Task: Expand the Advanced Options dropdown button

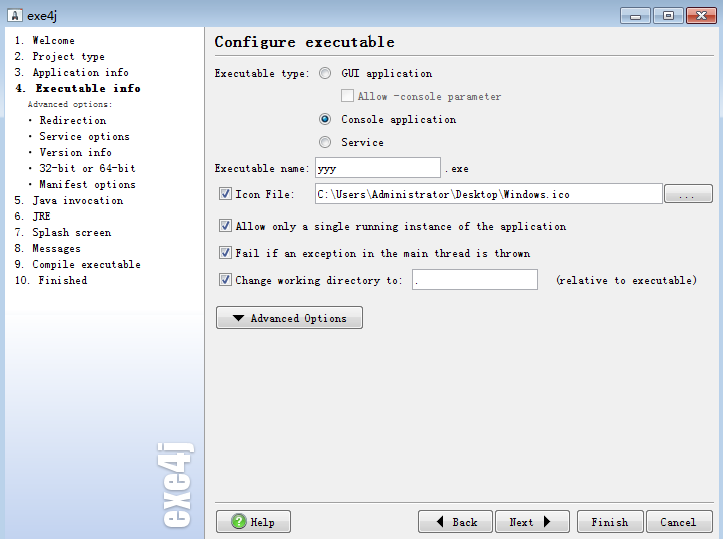Action: point(289,318)
